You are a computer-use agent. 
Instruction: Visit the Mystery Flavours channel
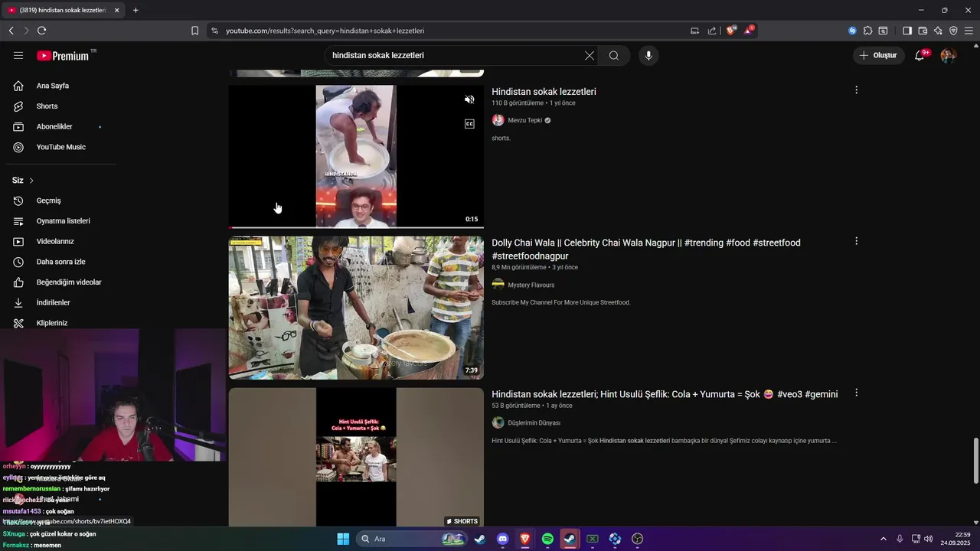tap(531, 285)
